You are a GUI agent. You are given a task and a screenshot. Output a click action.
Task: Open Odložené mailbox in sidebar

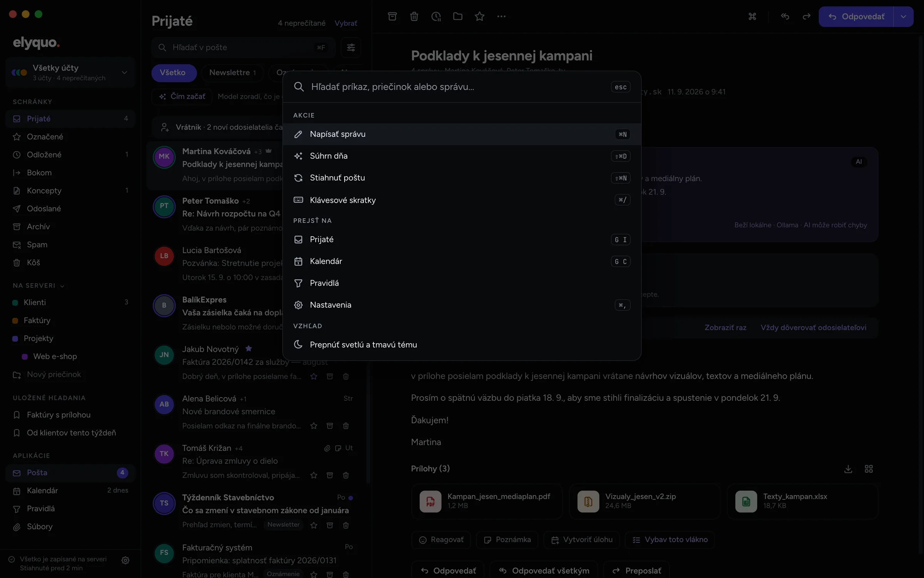point(70,155)
